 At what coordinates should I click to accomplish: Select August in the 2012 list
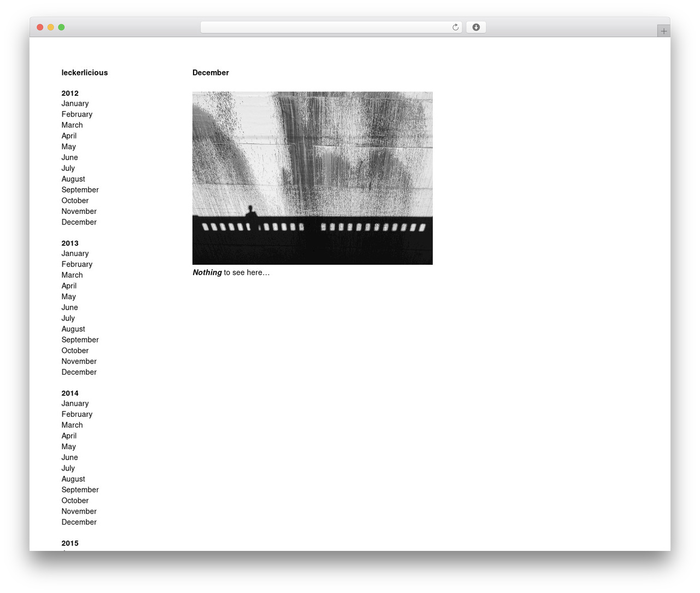(x=73, y=179)
